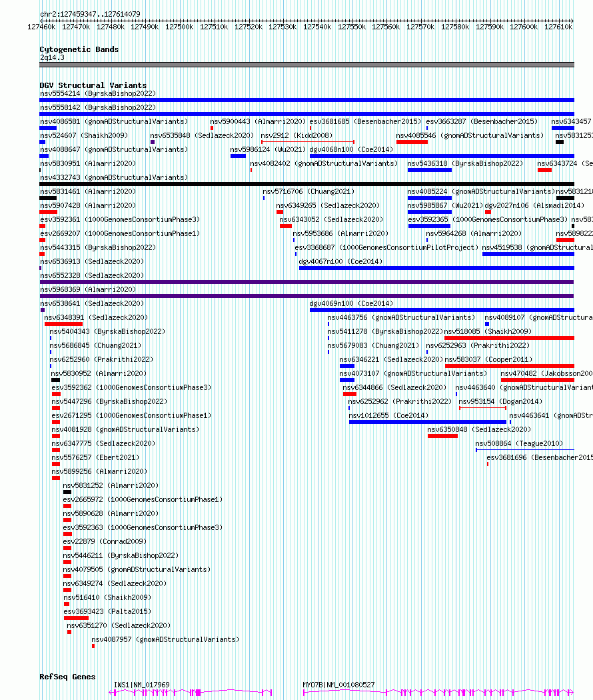Click nsv4087957 gnomAD variant label
The height and width of the screenshot is (700, 593).
165,640
